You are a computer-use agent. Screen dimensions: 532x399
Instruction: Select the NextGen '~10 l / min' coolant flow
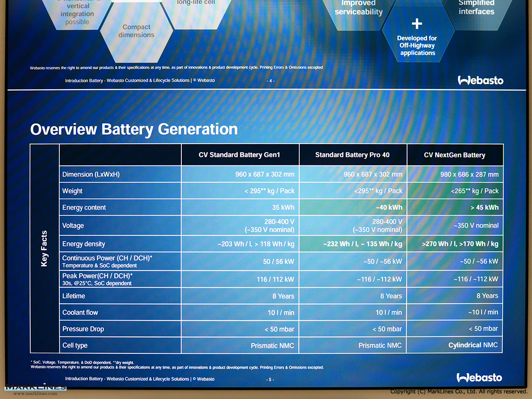483,312
